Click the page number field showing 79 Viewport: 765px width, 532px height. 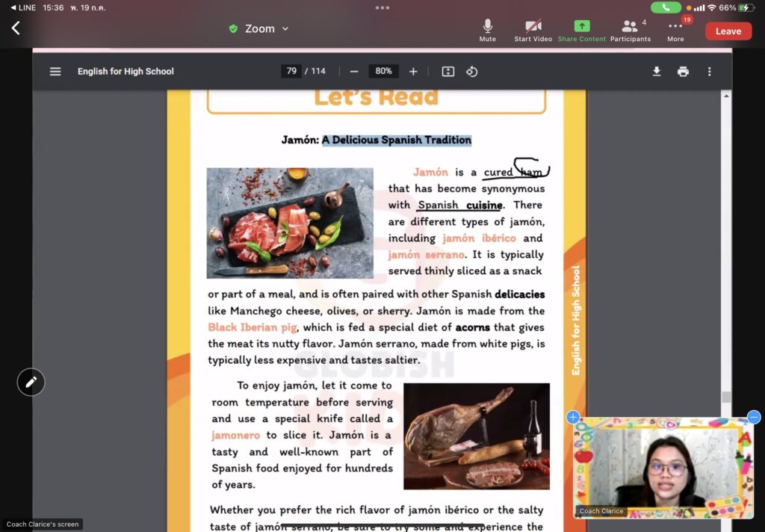(x=291, y=72)
